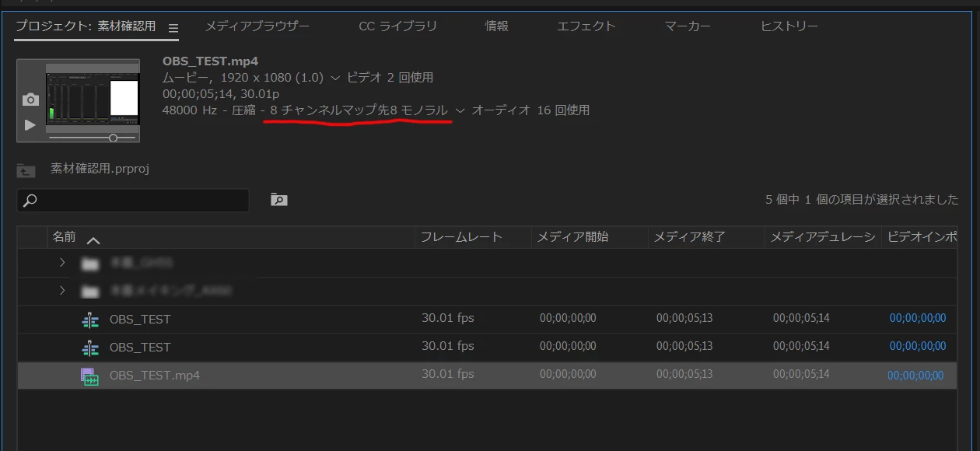Screen dimensions: 980x451
Task: Select the OBS_TEST.mp4 row name
Action: pyautogui.click(x=155, y=376)
